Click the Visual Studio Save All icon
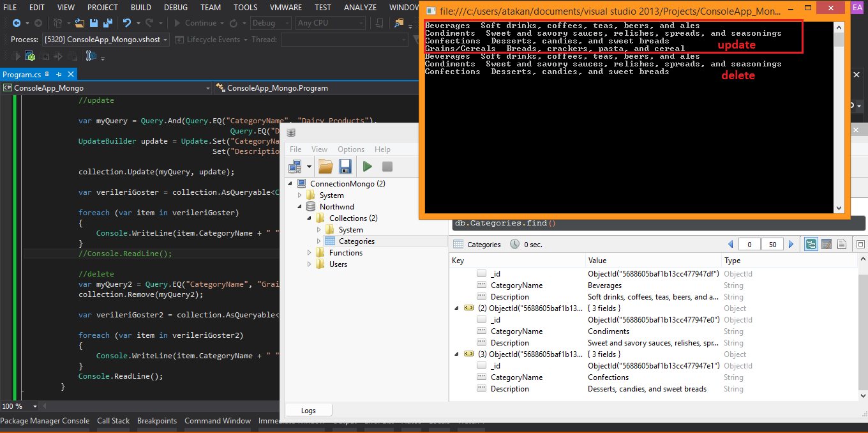Viewport: 868px width, 433px height. pyautogui.click(x=106, y=23)
